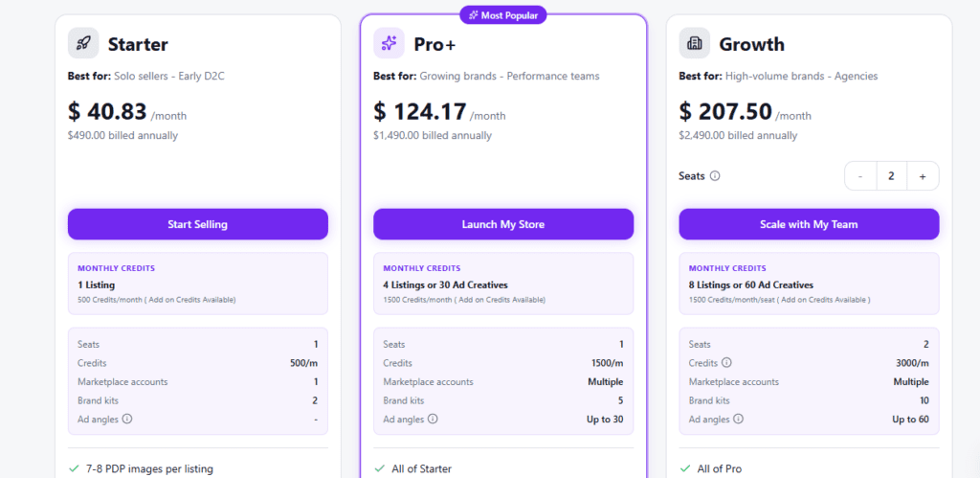Click the Pro+ plan sparkle icon
This screenshot has width=980, height=478.
[x=389, y=43]
